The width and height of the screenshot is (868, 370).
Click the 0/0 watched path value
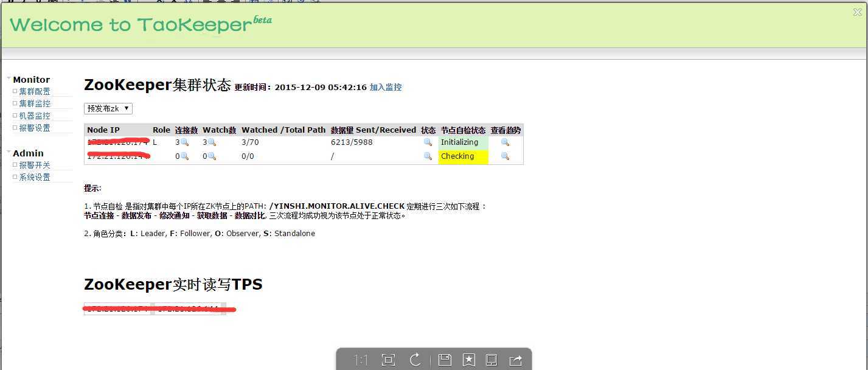pyautogui.click(x=248, y=156)
